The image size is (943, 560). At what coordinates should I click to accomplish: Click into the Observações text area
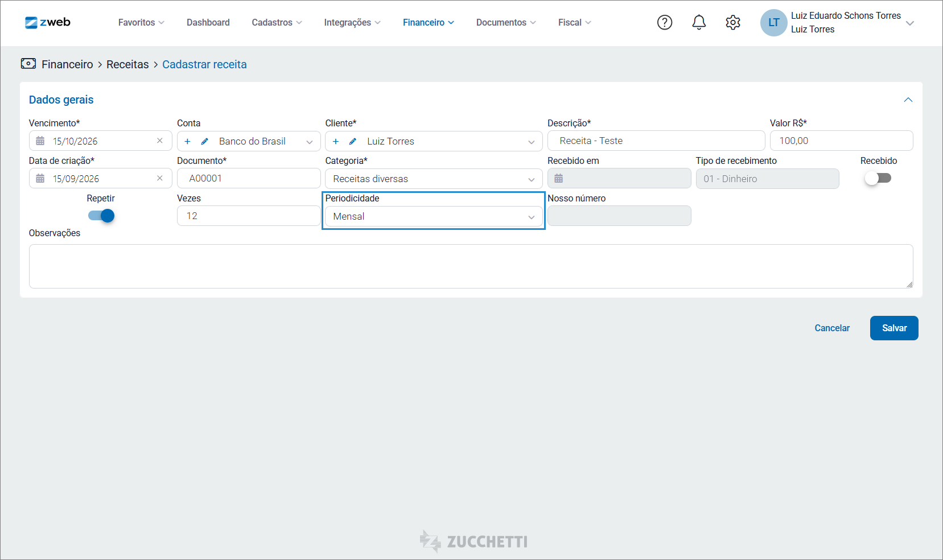click(471, 266)
